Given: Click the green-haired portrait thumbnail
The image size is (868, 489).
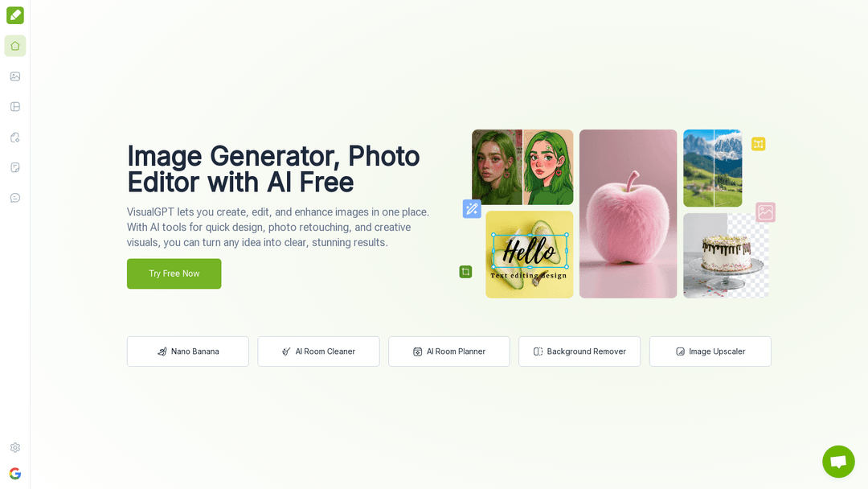Looking at the screenshot, I should [x=522, y=167].
